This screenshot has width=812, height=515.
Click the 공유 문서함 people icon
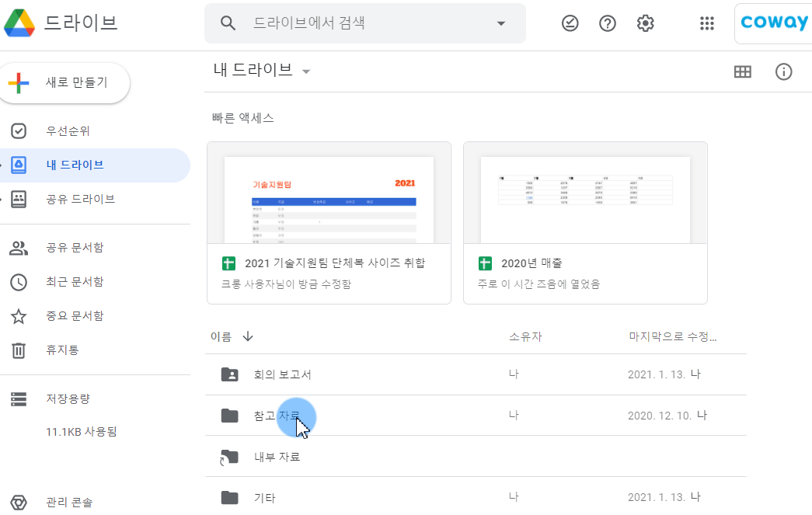(x=19, y=248)
